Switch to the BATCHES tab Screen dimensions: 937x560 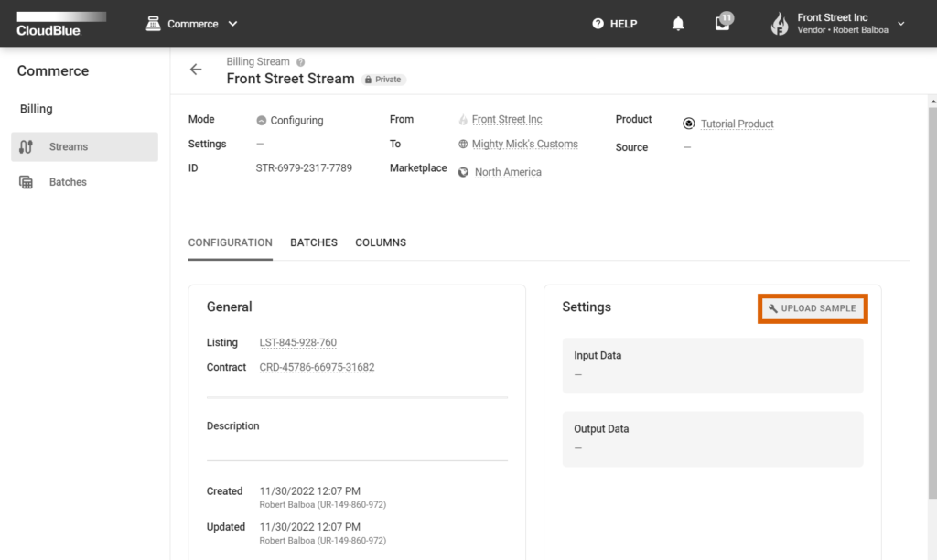(x=314, y=242)
